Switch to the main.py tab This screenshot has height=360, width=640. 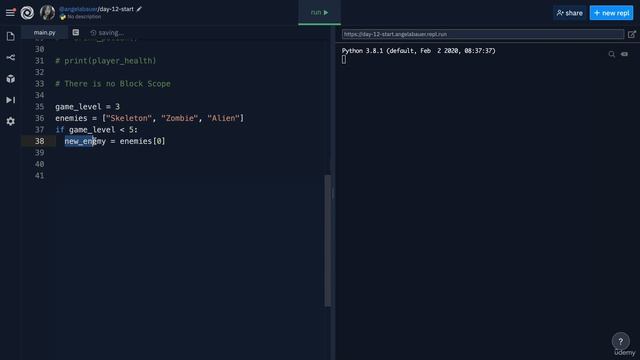click(44, 33)
